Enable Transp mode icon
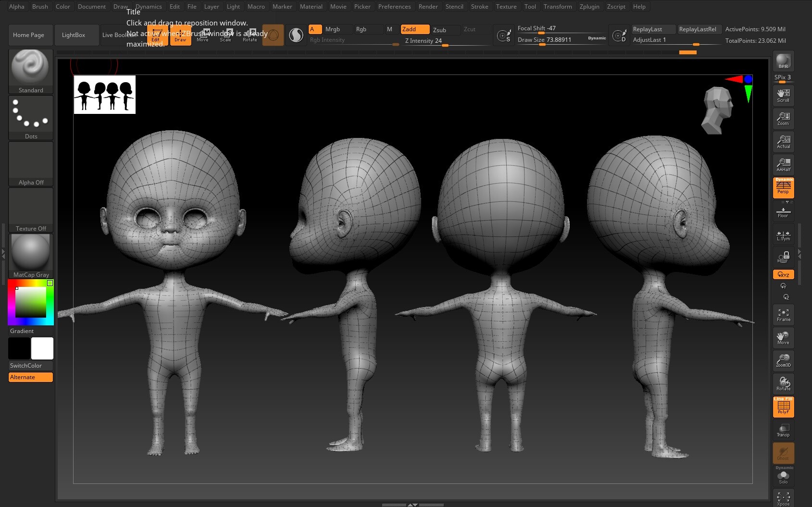 tap(783, 429)
